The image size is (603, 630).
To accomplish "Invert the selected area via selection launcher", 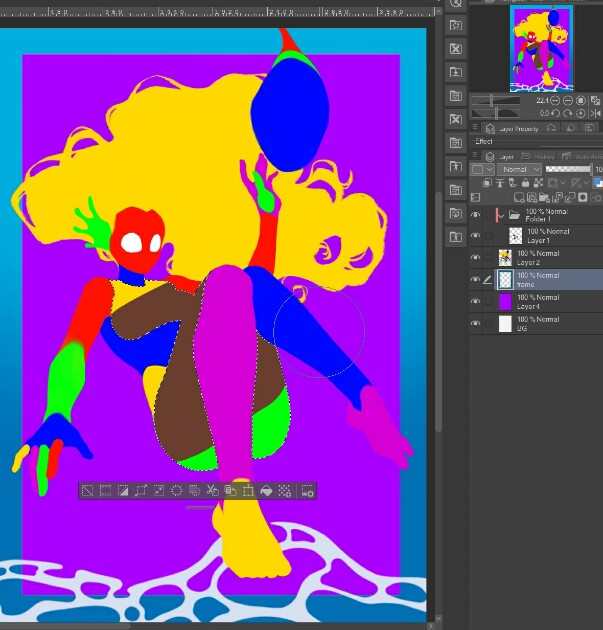I will point(123,491).
